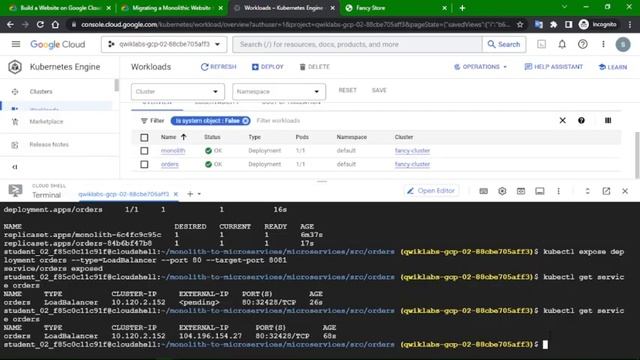
Task: Click the Delete button
Action: [x=314, y=67]
